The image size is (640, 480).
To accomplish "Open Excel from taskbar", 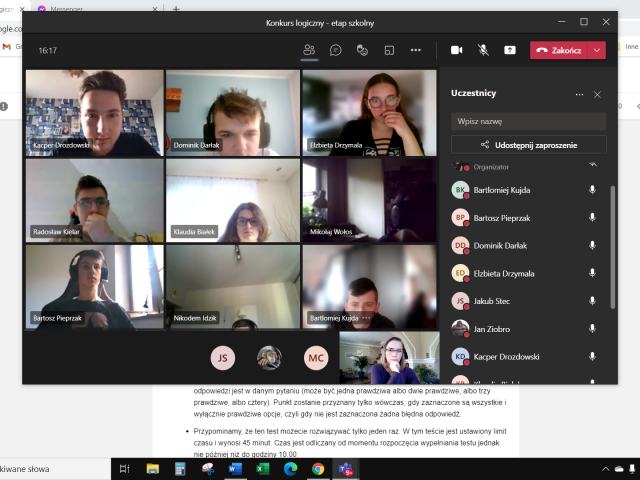I will (x=262, y=469).
